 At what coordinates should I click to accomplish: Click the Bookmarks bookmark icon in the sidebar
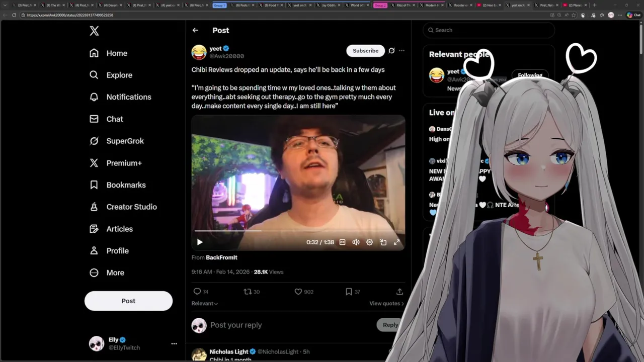[94, 185]
